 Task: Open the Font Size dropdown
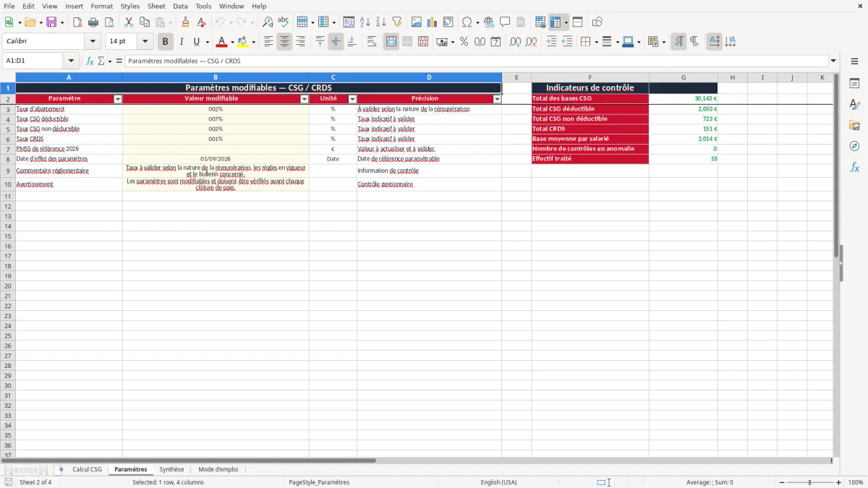point(145,42)
